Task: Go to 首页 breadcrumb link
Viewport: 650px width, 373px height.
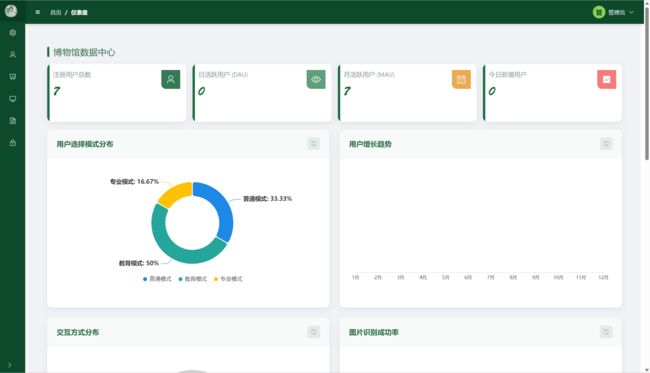Action: (56, 12)
